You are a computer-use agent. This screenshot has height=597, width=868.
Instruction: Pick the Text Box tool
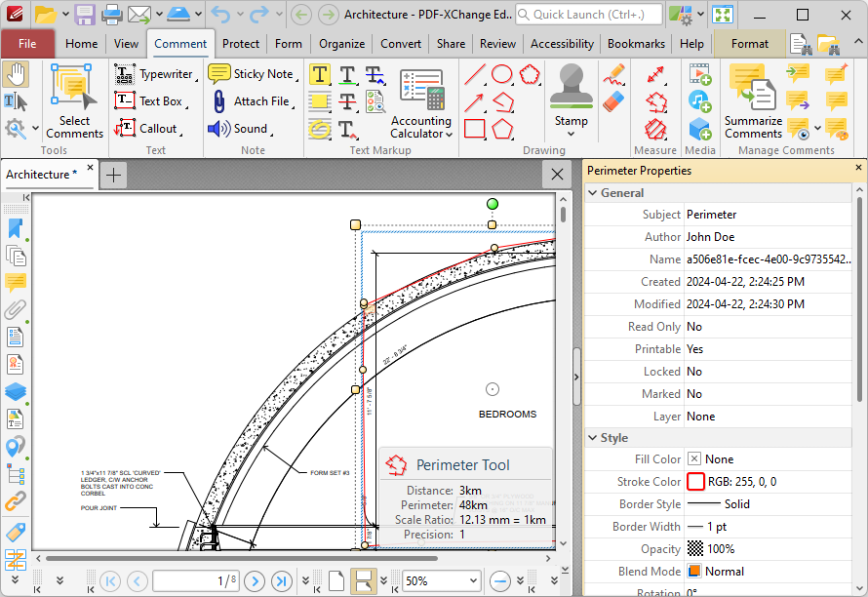click(150, 101)
